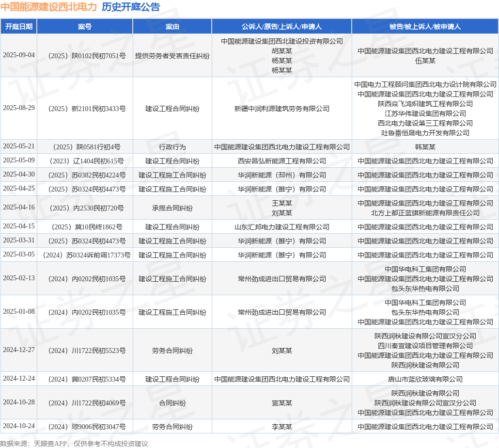Click plaintiff 山东汇邦电力建设工程有限公司

[x=281, y=227]
